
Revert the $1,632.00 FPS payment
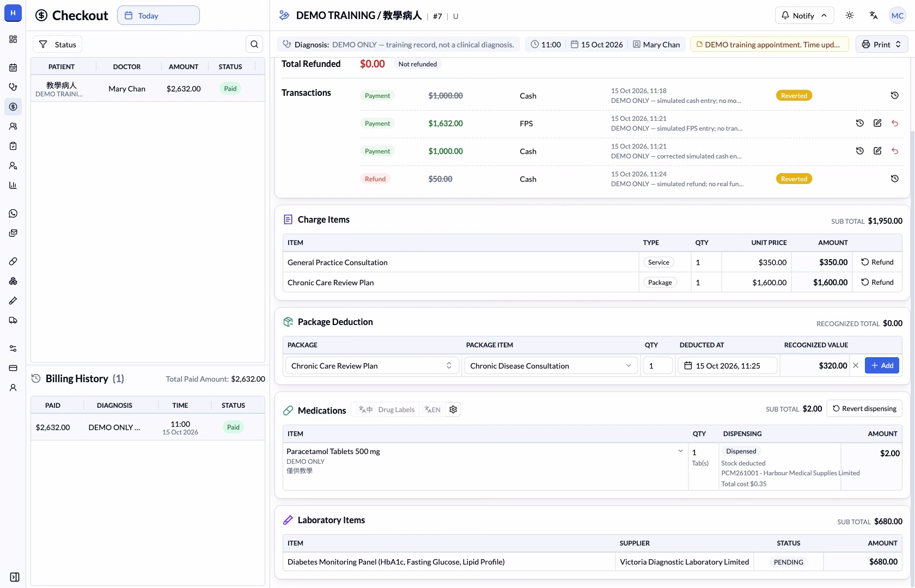click(x=895, y=123)
